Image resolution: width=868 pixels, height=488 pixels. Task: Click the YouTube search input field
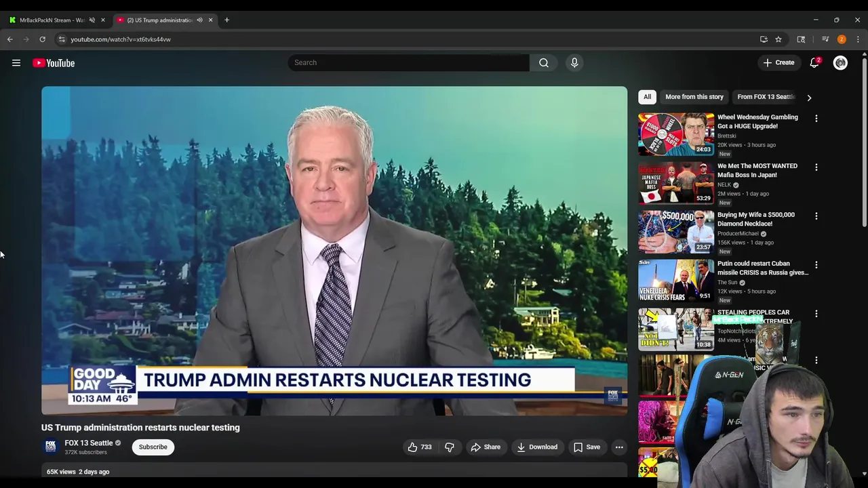(x=408, y=62)
